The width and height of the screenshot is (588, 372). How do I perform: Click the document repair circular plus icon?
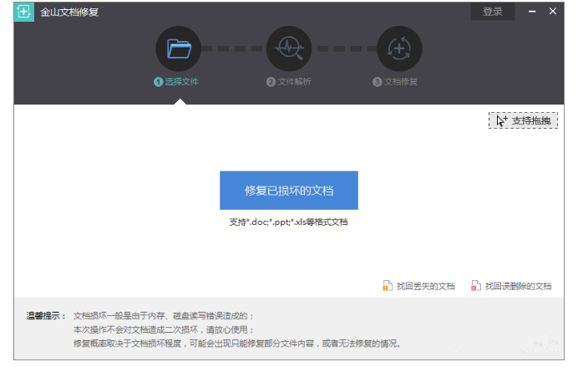click(399, 48)
